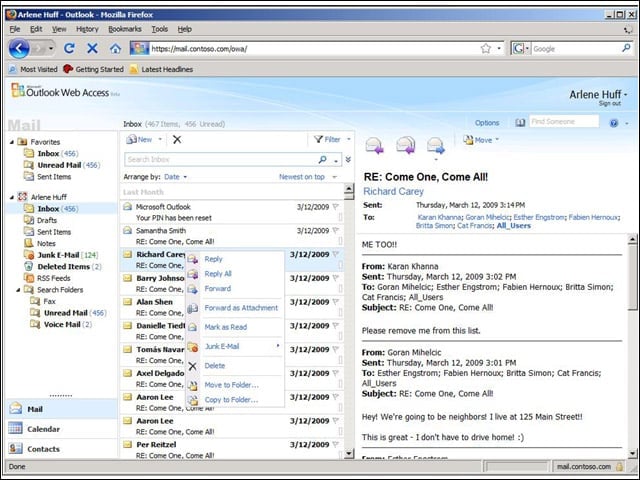
Task: Click the message list scrollbar down arrow
Action: pos(349,453)
